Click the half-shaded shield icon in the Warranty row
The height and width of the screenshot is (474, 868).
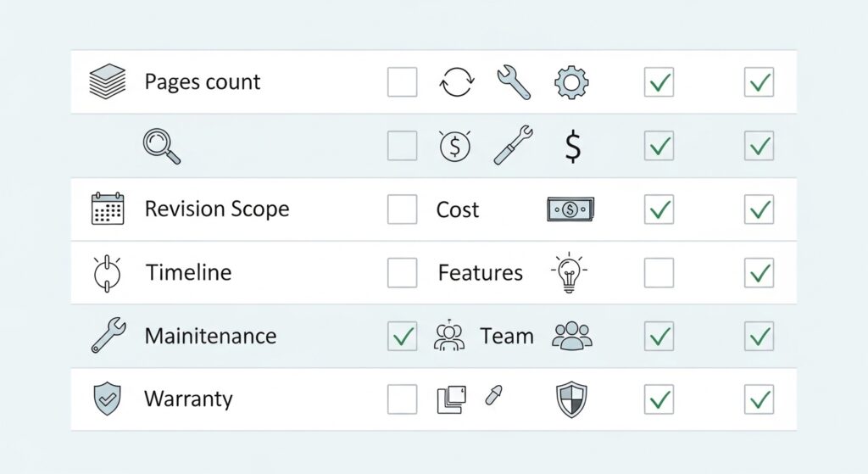(571, 399)
